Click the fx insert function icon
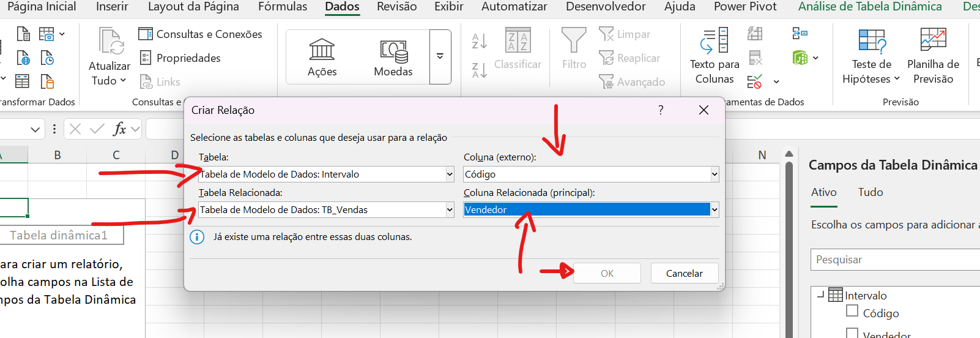 [120, 129]
